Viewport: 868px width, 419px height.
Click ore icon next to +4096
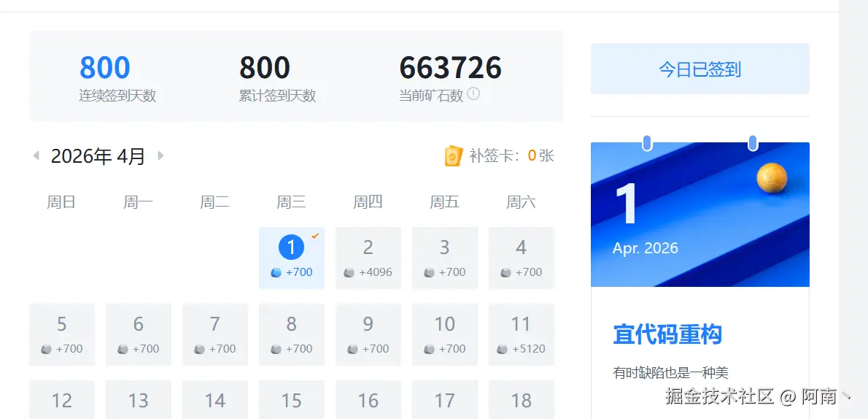click(349, 273)
